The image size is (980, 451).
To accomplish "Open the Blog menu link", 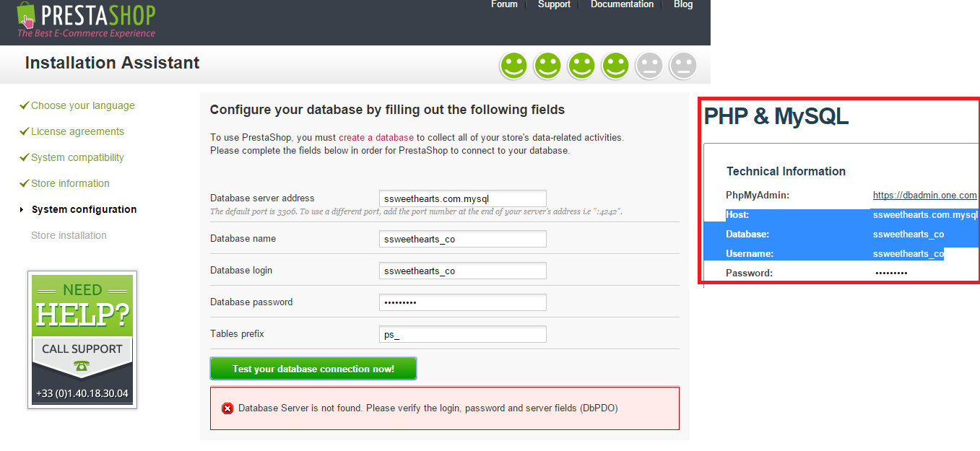I will (683, 4).
